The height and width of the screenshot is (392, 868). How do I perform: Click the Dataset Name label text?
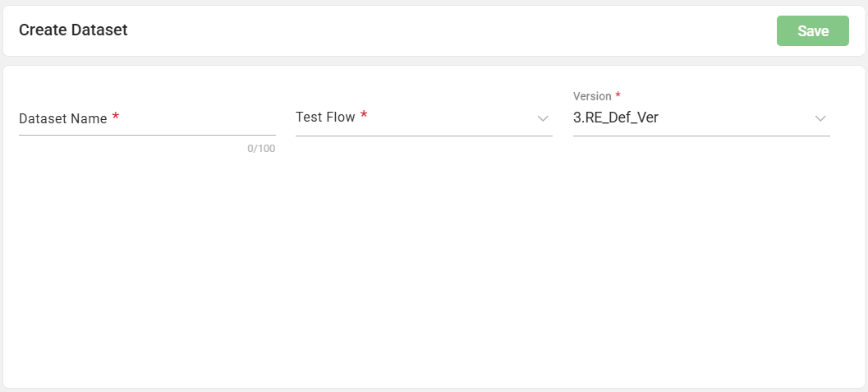click(x=62, y=118)
